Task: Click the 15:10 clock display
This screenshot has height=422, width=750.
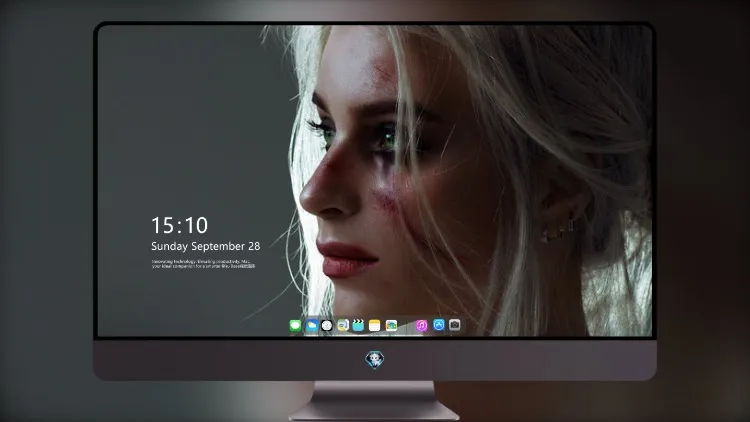Action: pyautogui.click(x=179, y=225)
